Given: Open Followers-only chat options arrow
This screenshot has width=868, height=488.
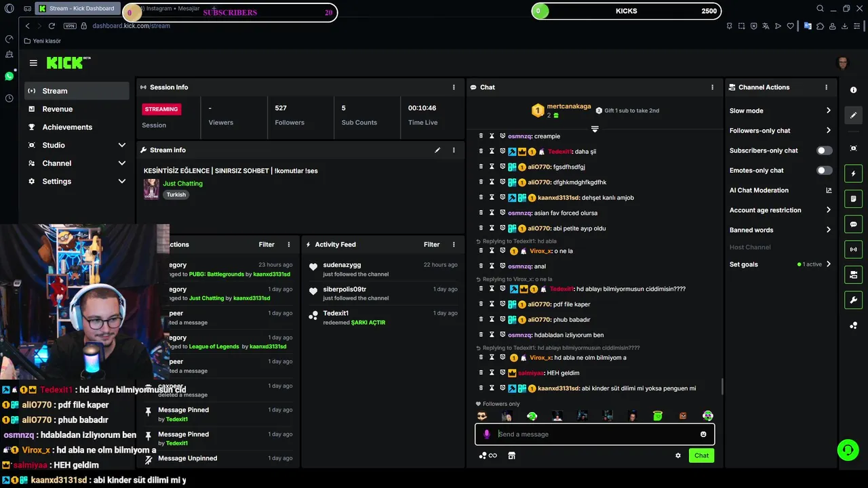Looking at the screenshot, I should [829, 131].
